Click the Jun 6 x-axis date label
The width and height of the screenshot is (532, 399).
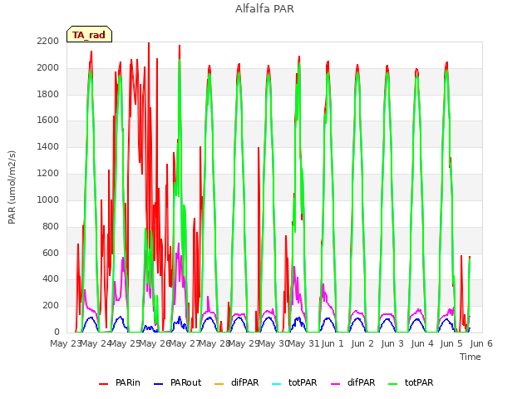point(481,343)
